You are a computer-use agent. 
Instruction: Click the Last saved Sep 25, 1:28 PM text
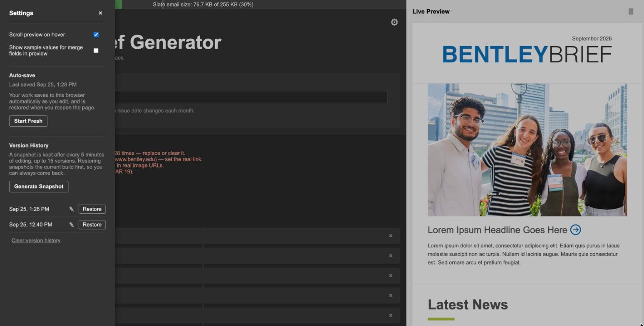click(43, 84)
